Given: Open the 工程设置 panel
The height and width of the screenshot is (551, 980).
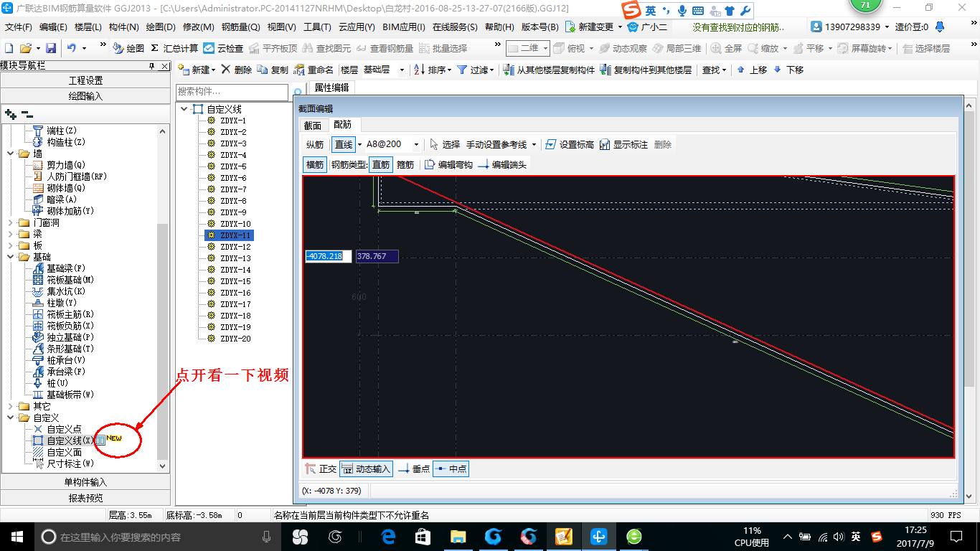Looking at the screenshot, I should click(x=85, y=80).
